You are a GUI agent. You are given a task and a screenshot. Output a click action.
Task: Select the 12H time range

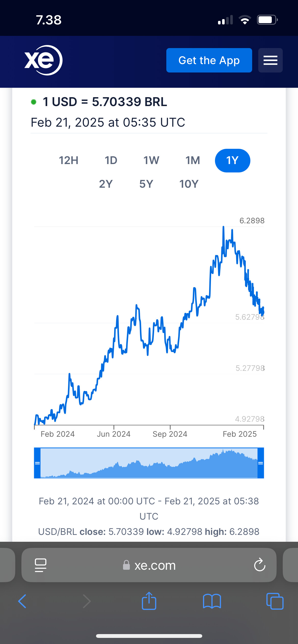69,160
